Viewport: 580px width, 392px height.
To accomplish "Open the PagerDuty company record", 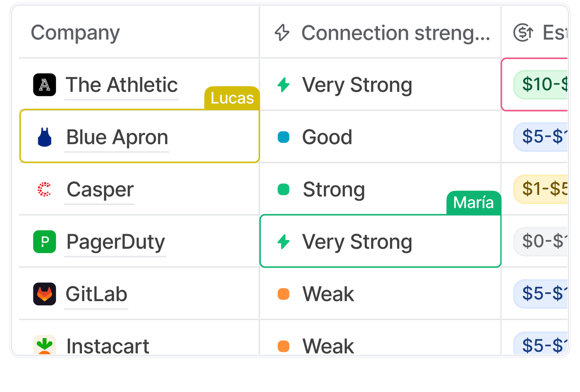I will [115, 242].
